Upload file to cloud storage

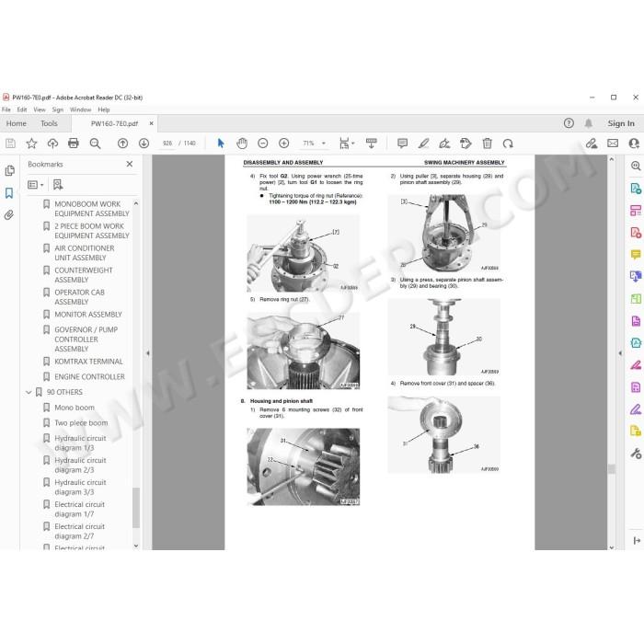52,144
